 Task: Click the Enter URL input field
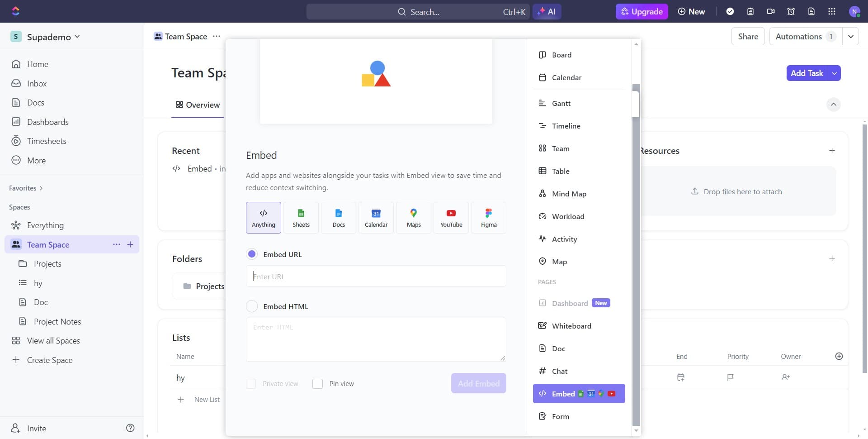376,276
